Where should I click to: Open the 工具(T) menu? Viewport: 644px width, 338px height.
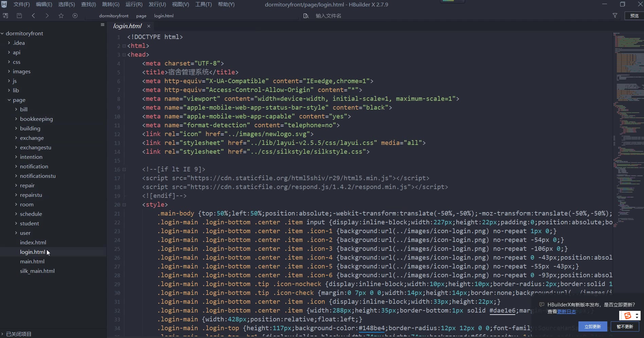(x=203, y=4)
